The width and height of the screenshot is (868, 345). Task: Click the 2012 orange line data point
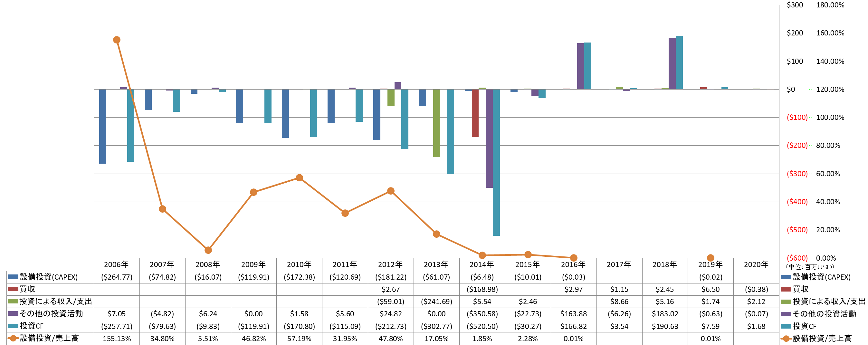[391, 191]
